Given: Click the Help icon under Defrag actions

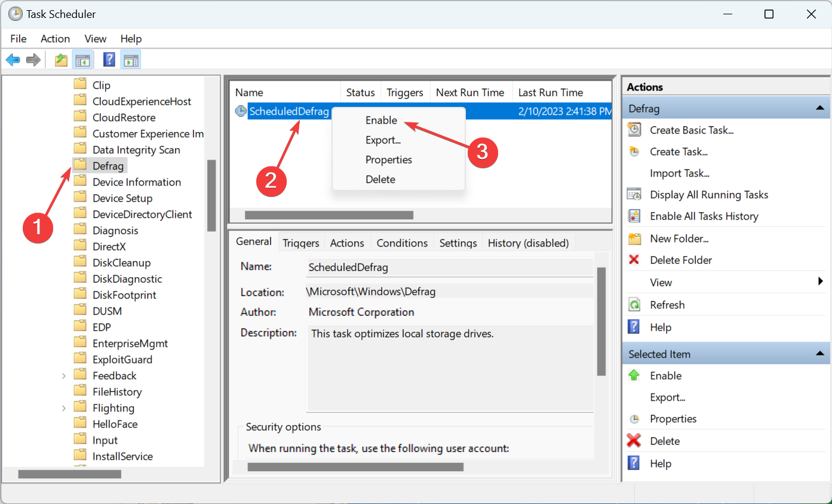Looking at the screenshot, I should click(634, 327).
